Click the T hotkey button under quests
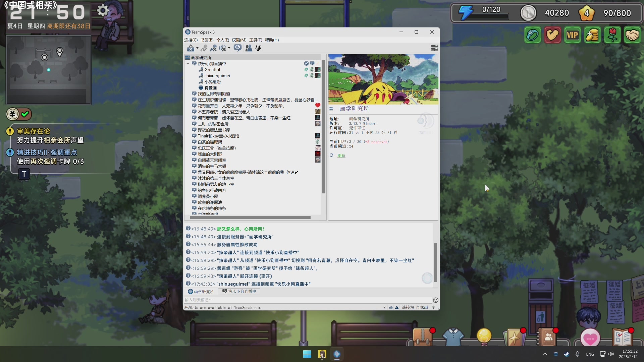Image resolution: width=644 pixels, height=362 pixels. point(24,174)
